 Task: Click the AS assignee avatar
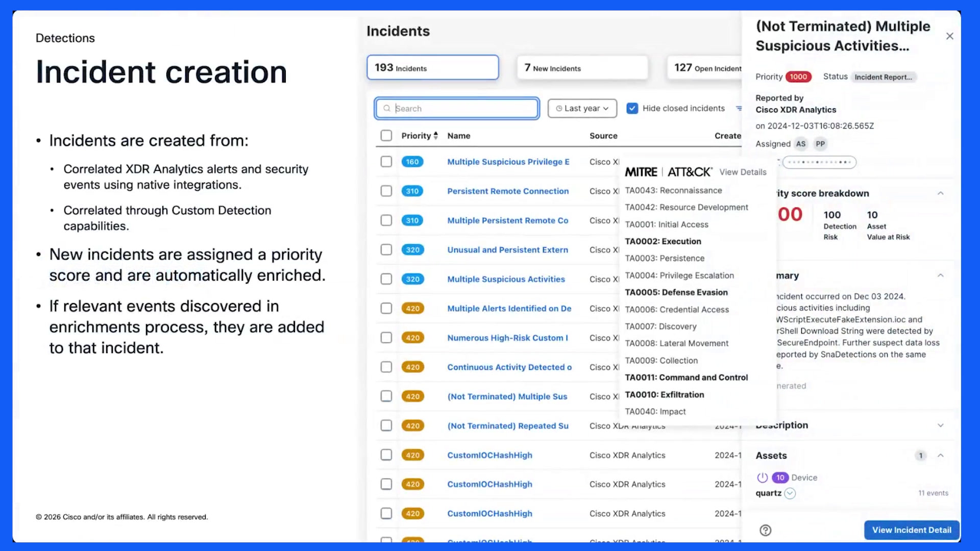coord(801,144)
